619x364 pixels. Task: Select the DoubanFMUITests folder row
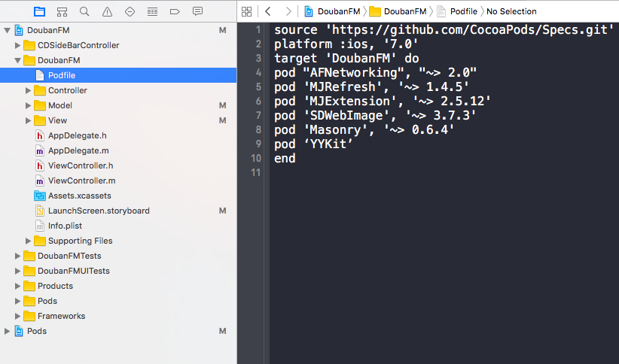click(118, 271)
